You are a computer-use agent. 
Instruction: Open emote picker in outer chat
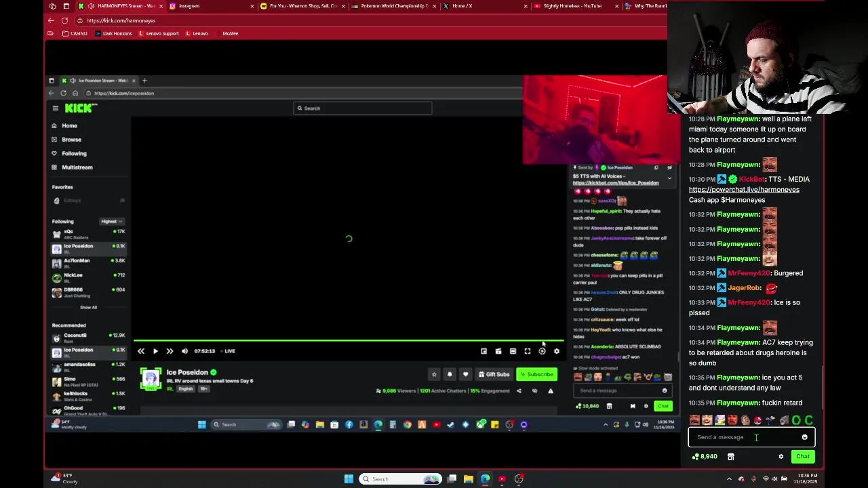[x=805, y=437]
